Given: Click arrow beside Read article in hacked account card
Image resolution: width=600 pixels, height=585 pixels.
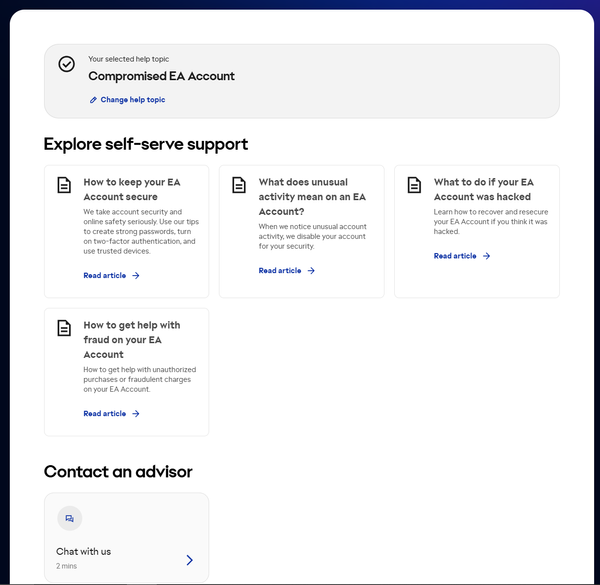Looking at the screenshot, I should [487, 256].
